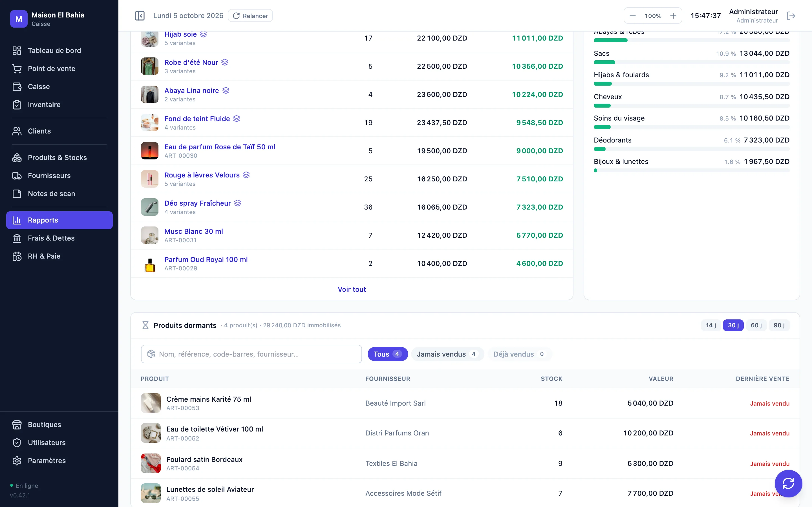Image resolution: width=812 pixels, height=507 pixels.
Task: Click the Sacs category progress bar
Action: (x=692, y=62)
